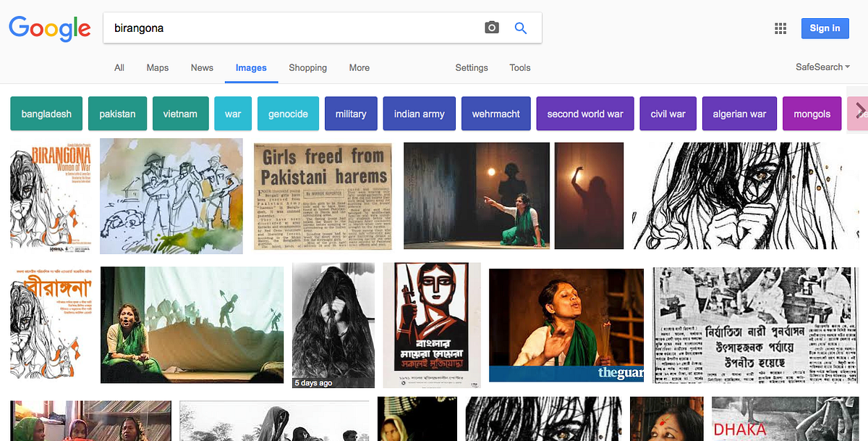Filter by the military chip
This screenshot has height=441, width=868.
click(351, 114)
